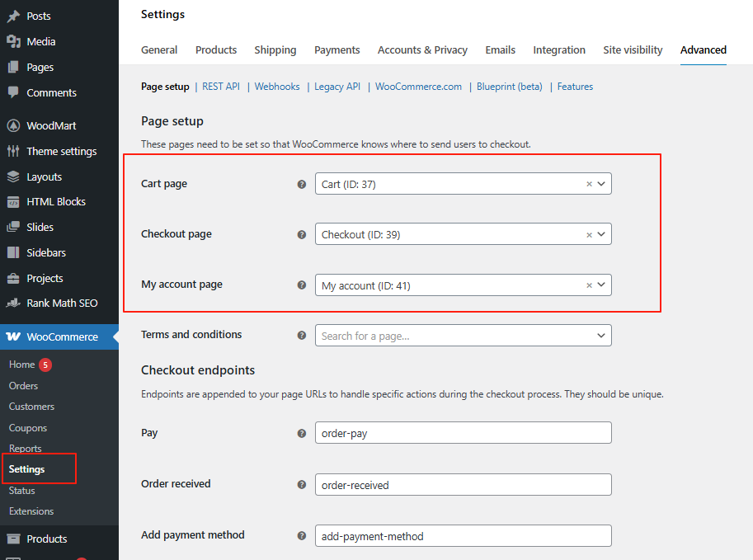Open the Features subsection link
Viewport: 753px width, 560px height.
[575, 87]
